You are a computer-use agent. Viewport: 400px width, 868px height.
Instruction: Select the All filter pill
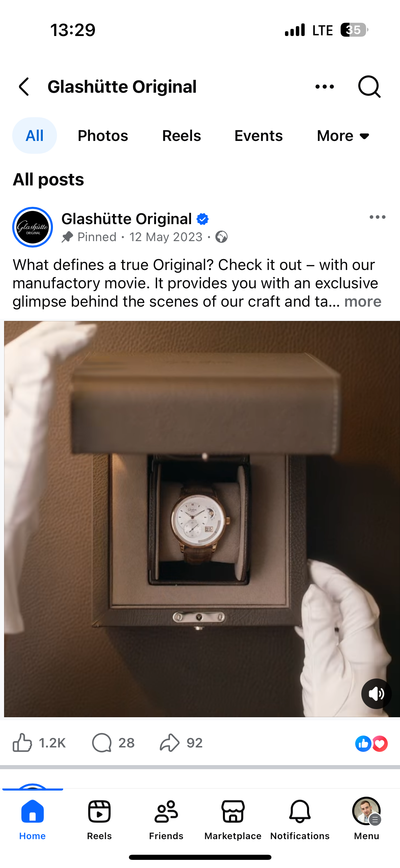point(35,135)
